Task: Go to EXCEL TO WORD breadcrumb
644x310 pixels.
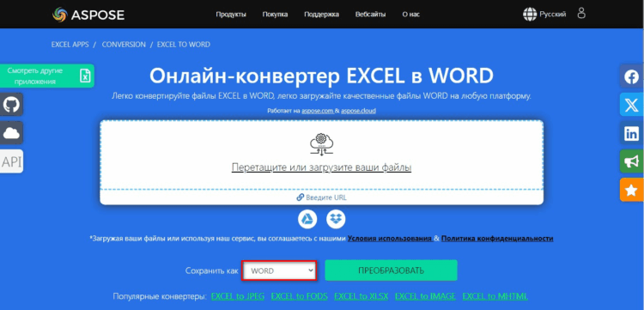Action: click(x=184, y=45)
